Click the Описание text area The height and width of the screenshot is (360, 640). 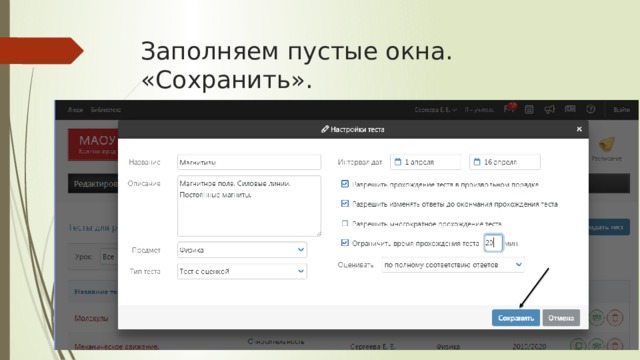(x=249, y=206)
